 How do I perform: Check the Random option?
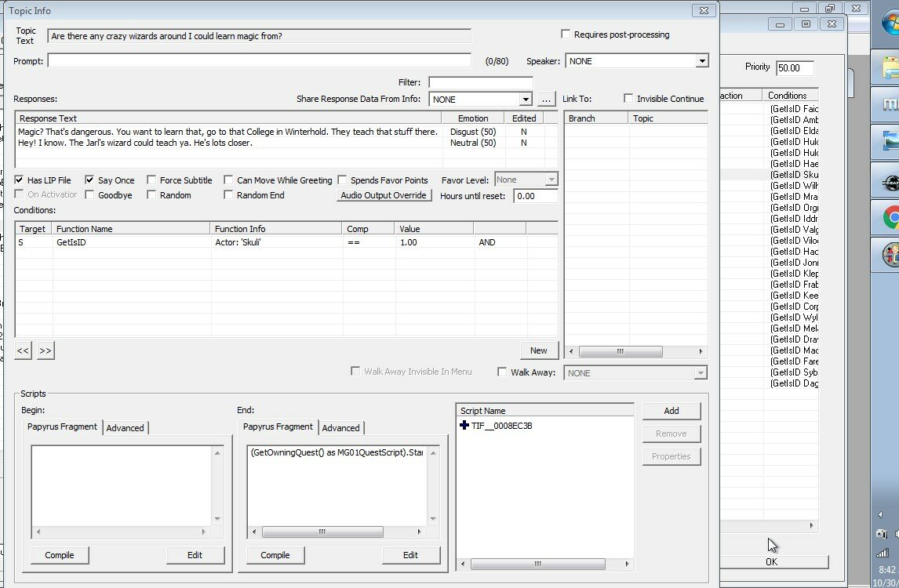(x=151, y=195)
